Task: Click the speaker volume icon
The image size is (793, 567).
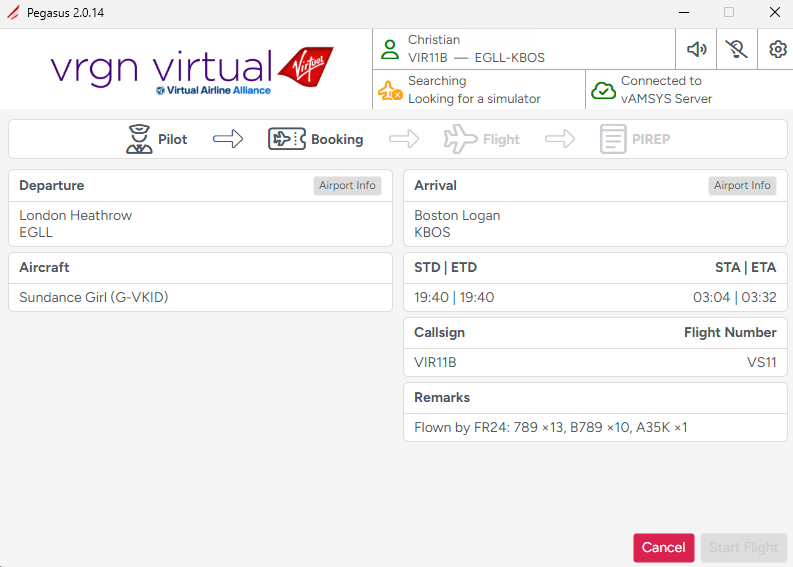Action: click(696, 49)
